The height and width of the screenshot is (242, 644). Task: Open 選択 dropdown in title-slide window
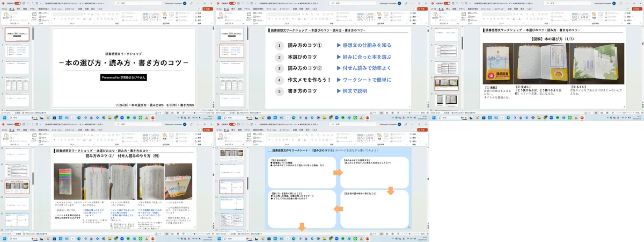coord(198,20)
